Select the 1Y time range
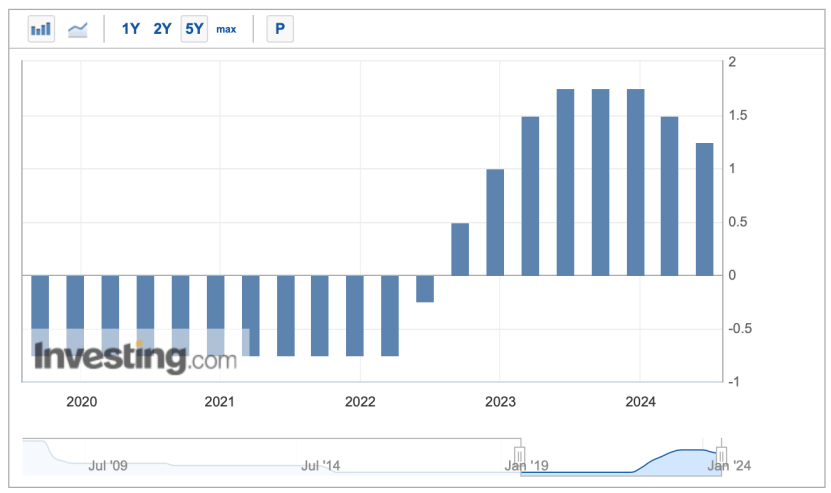 130,29
